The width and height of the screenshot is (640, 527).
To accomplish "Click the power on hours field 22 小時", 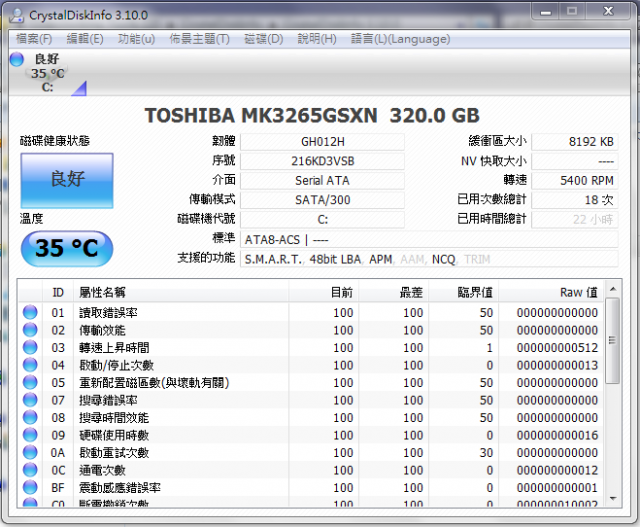I will pos(575,219).
